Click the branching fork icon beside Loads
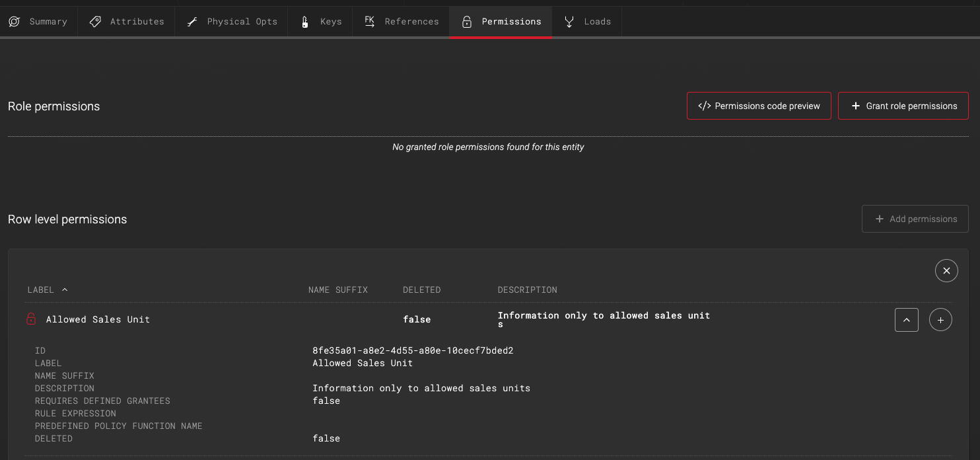Screen dimensions: 980x460 click(x=569, y=21)
